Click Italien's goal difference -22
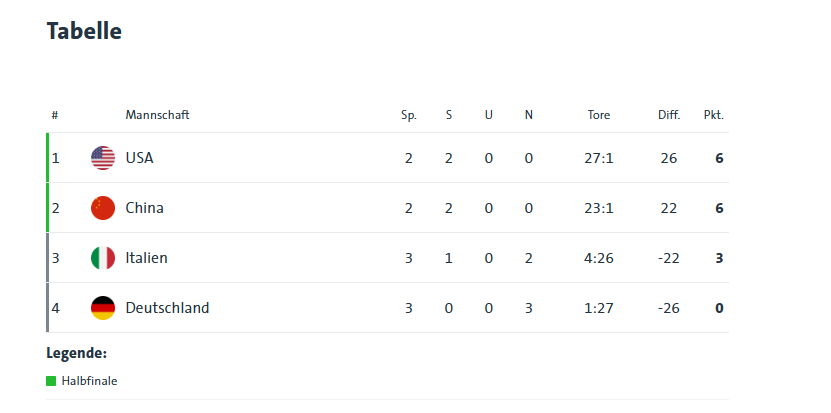The height and width of the screenshot is (413, 831). coord(669,258)
